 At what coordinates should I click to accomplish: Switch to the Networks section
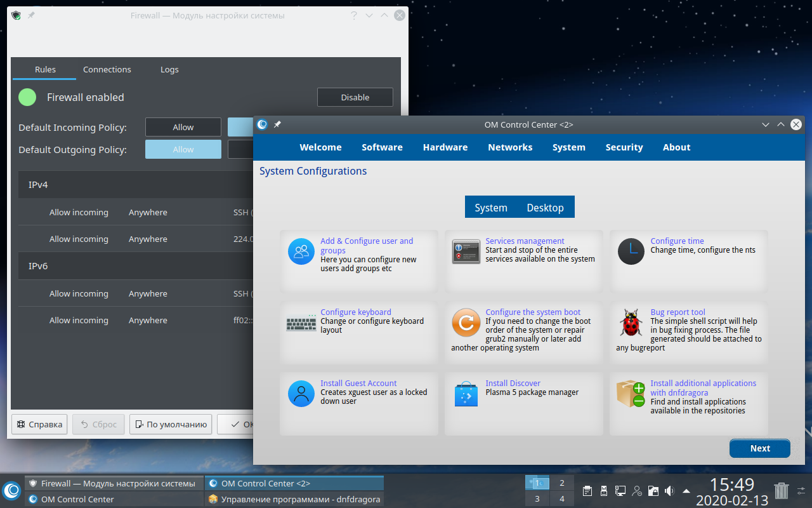tap(510, 147)
